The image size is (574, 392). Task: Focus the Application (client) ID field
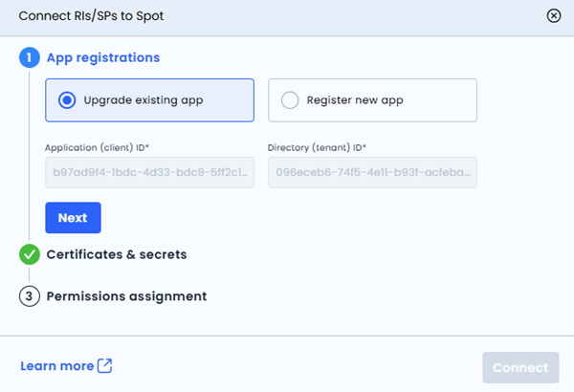point(149,173)
